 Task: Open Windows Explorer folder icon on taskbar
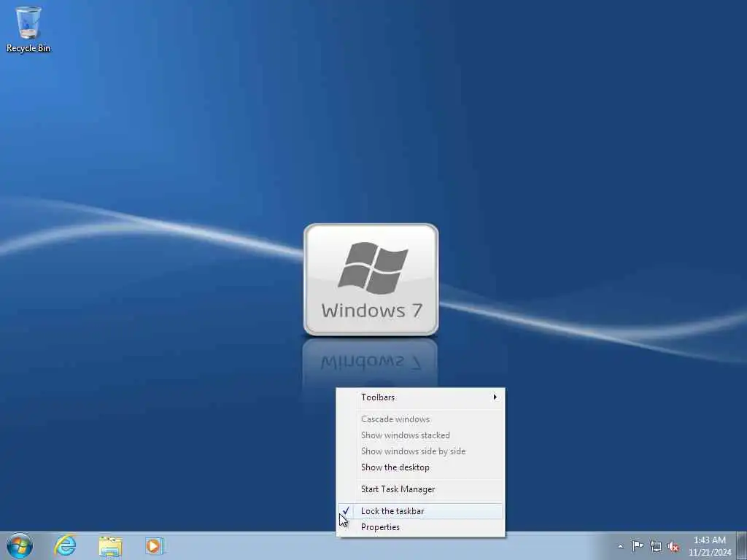pyautogui.click(x=111, y=545)
